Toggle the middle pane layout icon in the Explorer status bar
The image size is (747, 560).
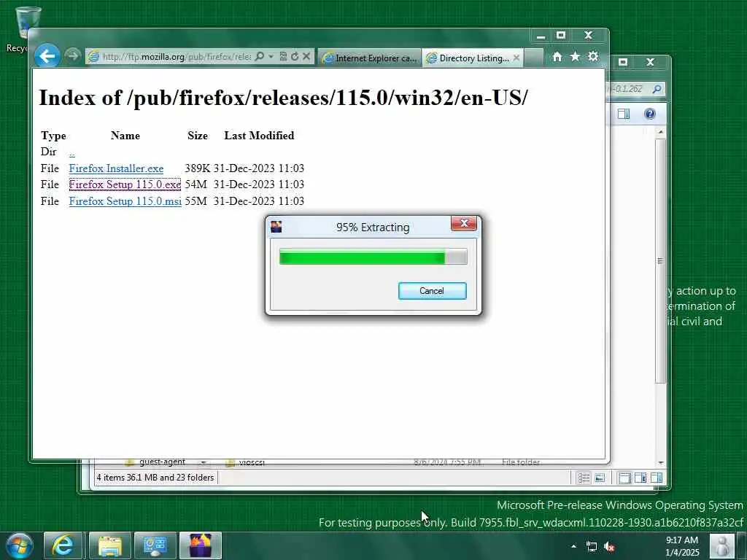(x=640, y=478)
